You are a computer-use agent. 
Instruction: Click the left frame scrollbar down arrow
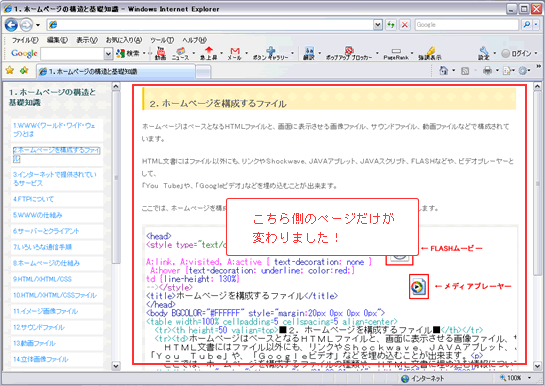tap(116, 366)
